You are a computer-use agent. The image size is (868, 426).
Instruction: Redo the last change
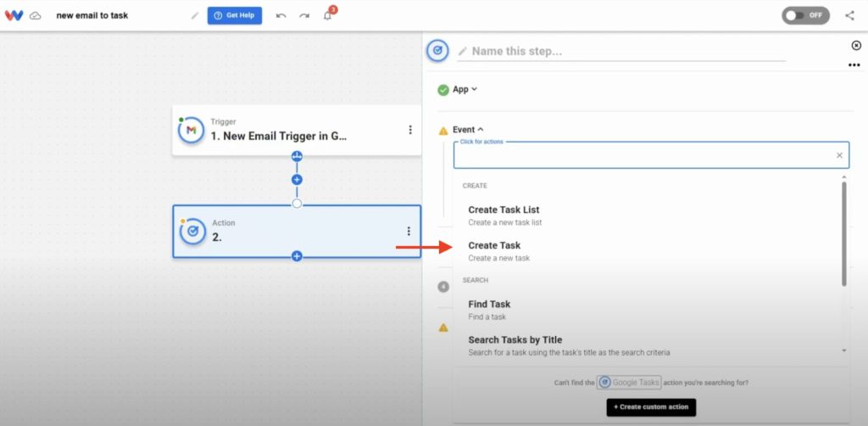click(x=304, y=15)
